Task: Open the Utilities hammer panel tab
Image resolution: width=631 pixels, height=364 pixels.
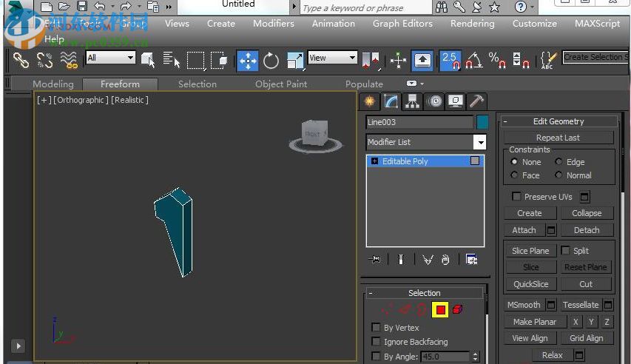Action: [476, 101]
